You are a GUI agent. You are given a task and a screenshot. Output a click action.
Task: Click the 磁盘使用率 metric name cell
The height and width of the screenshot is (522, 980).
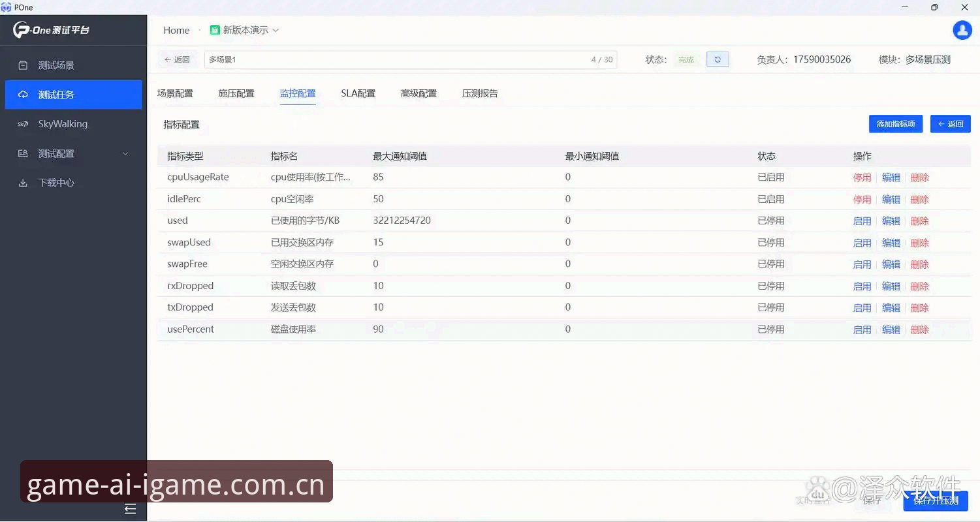[293, 330]
